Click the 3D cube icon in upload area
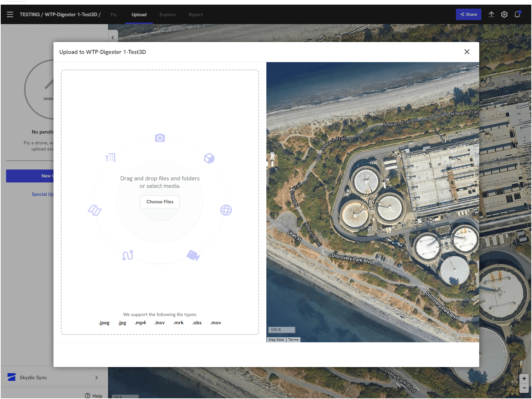Screen dimensions: 532x399 [209, 158]
